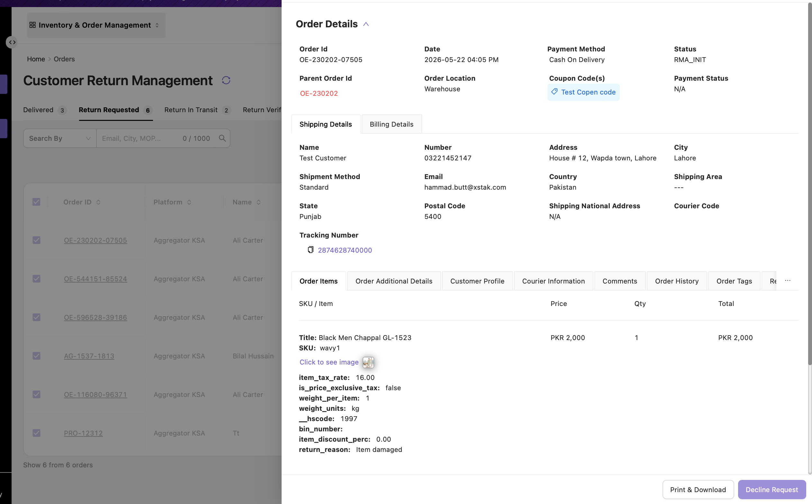The width and height of the screenshot is (812, 504).
Task: Click the refresh icon beside Customer Return Management
Action: pyautogui.click(x=226, y=80)
